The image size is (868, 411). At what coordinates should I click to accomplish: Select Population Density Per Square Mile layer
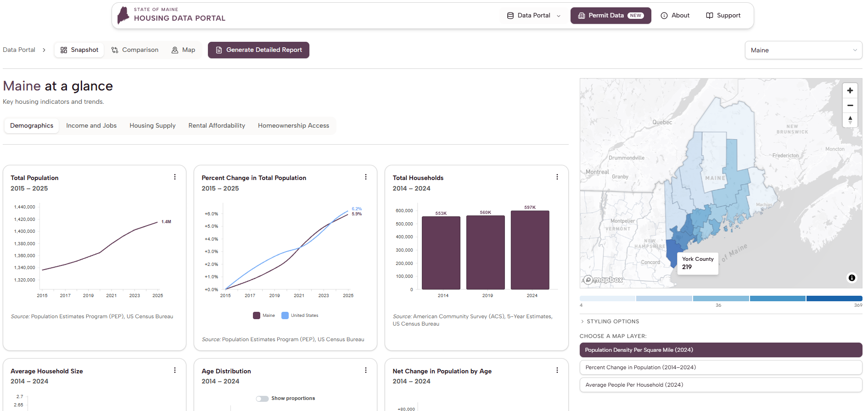pos(721,350)
